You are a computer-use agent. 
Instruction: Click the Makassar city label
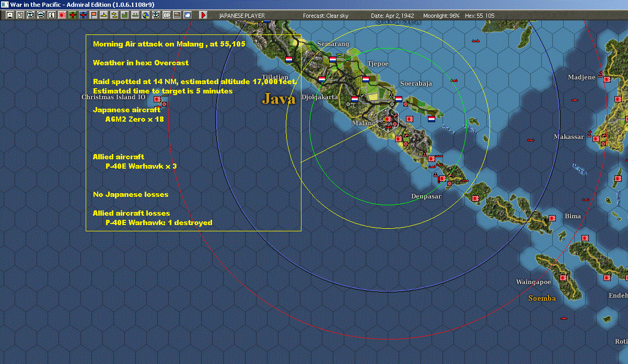(x=569, y=137)
